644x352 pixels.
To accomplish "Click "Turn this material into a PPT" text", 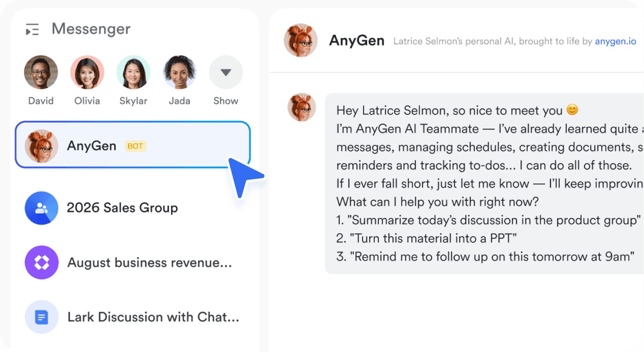I will (426, 238).
